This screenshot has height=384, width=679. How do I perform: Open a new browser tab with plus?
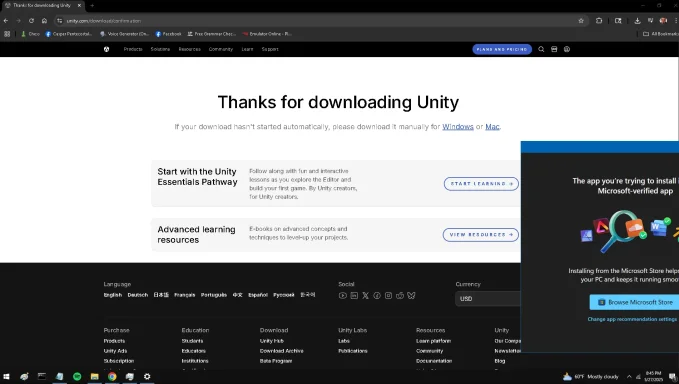pyautogui.click(x=92, y=6)
